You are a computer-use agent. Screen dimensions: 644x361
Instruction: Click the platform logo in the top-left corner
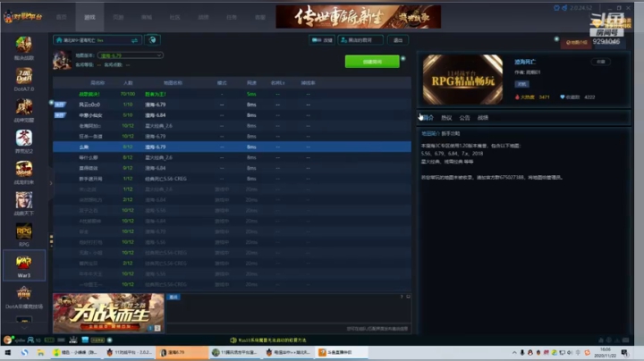(x=23, y=17)
